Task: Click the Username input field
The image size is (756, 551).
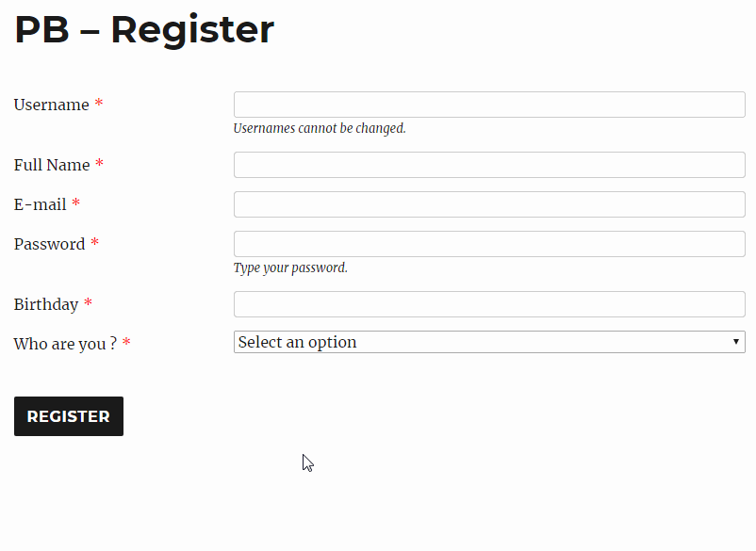Action: pos(489,105)
